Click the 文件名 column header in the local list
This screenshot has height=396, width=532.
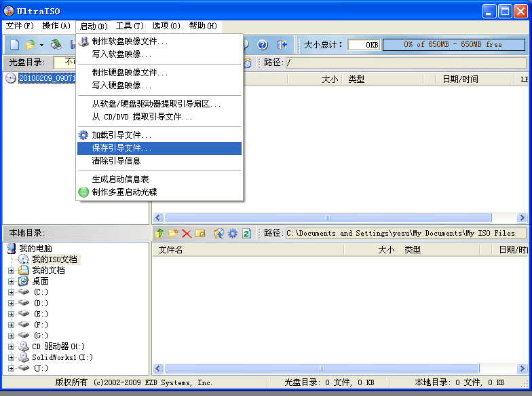(248, 250)
